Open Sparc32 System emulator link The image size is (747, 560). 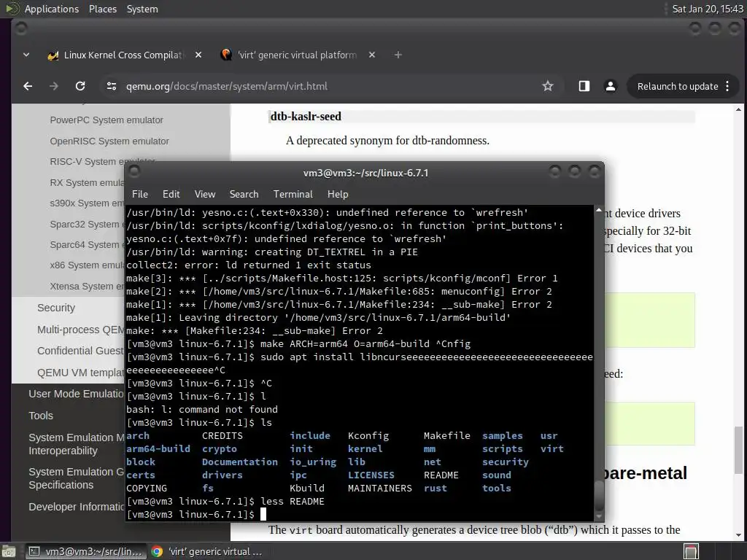coord(86,224)
